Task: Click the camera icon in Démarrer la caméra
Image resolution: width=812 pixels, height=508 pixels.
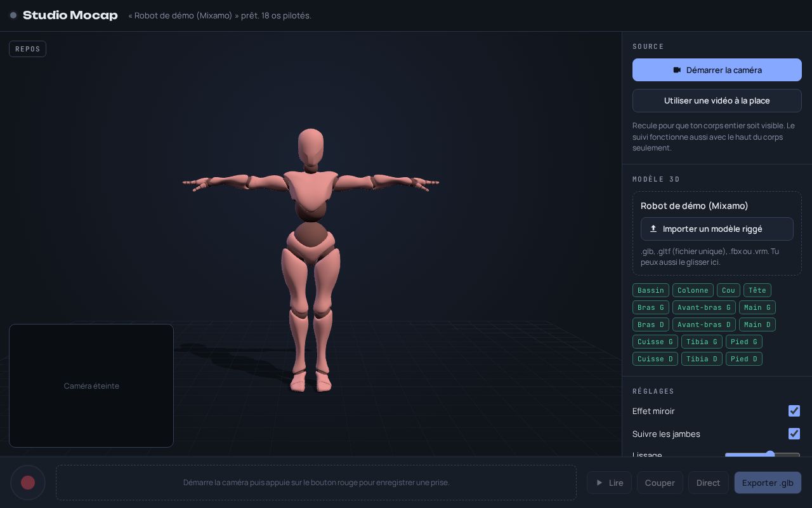Action: [677, 70]
